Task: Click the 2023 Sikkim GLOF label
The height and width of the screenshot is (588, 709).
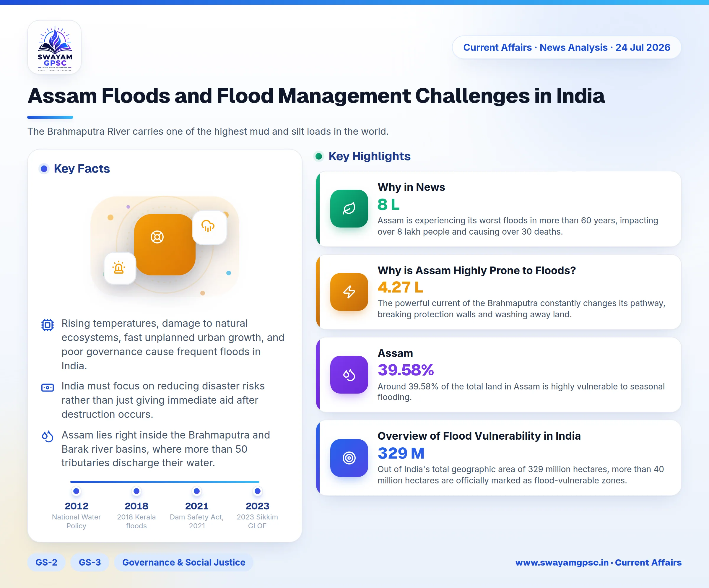Action: [x=257, y=521]
